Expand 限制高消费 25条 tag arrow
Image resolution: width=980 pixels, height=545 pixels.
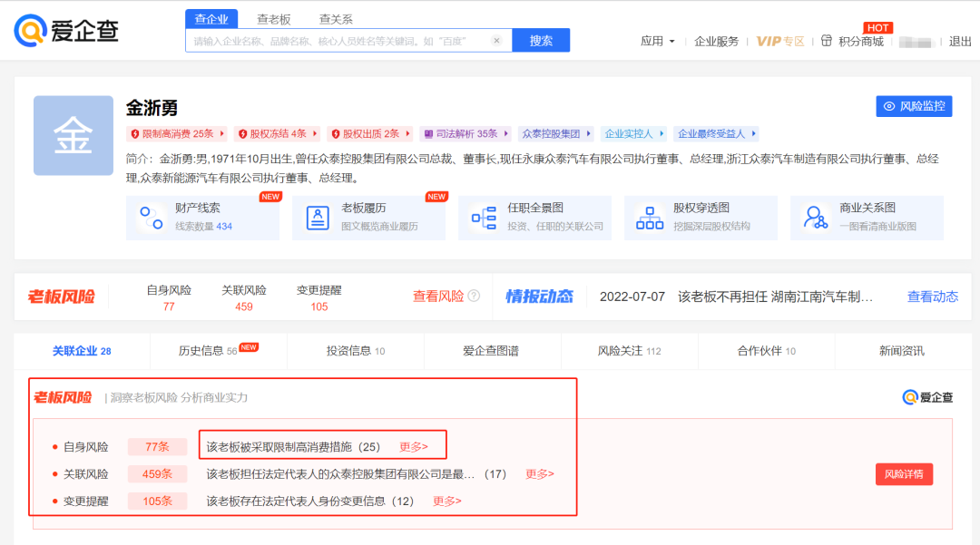coord(222,133)
